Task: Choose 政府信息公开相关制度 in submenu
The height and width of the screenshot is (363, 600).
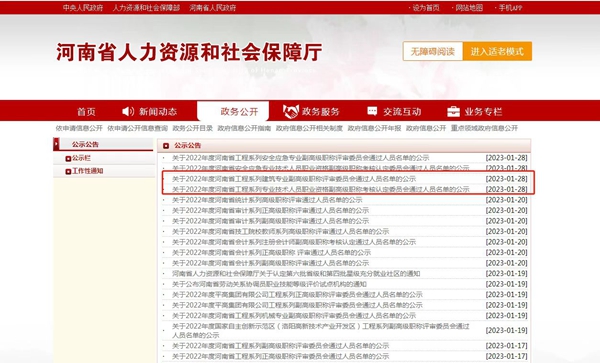Action: 309,128
